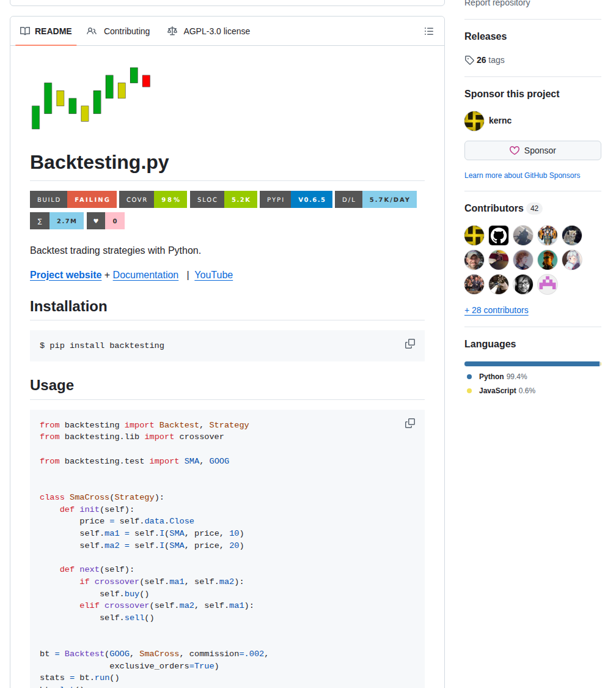Click the Languages usage bar
Screen dimensions: 616x688
point(533,364)
